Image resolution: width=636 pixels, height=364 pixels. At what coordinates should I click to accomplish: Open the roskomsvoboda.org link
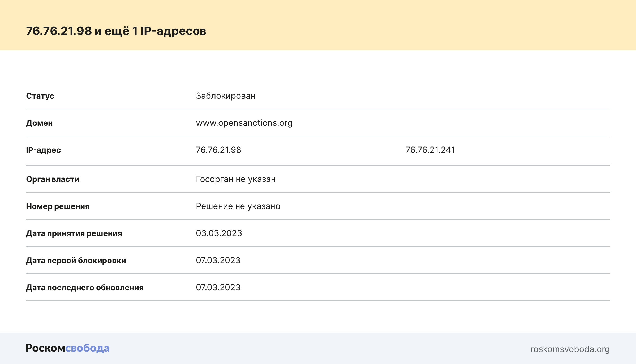tap(570, 349)
